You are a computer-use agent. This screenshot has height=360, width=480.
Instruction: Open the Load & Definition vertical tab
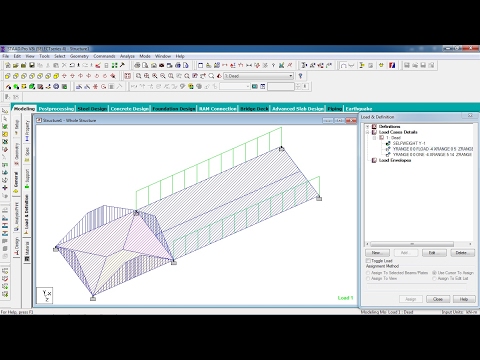(27, 215)
